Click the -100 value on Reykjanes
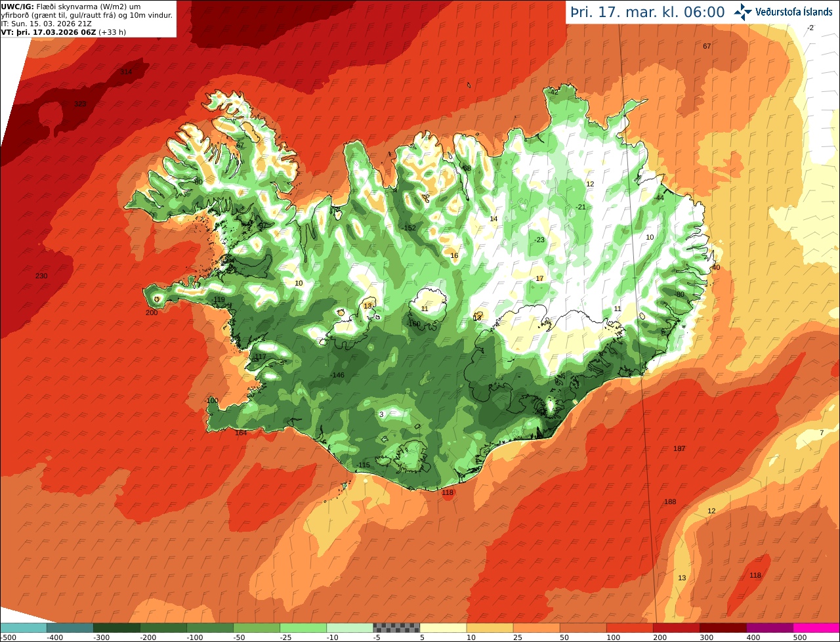The width and height of the screenshot is (840, 642). [211, 400]
